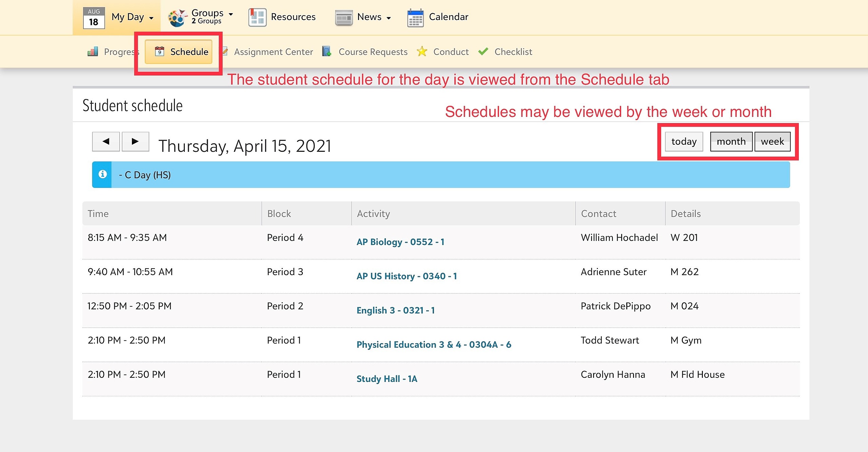
Task: Go to next day with right arrow
Action: (135, 141)
